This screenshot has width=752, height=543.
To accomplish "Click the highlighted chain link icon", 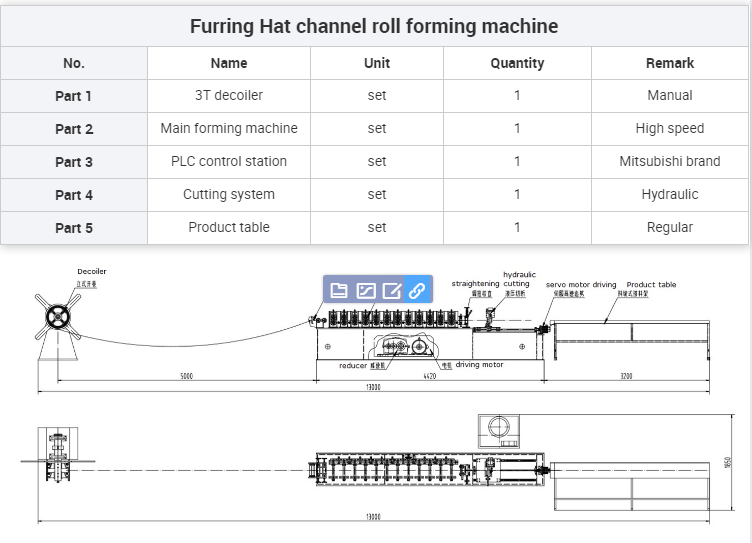I will (x=418, y=290).
